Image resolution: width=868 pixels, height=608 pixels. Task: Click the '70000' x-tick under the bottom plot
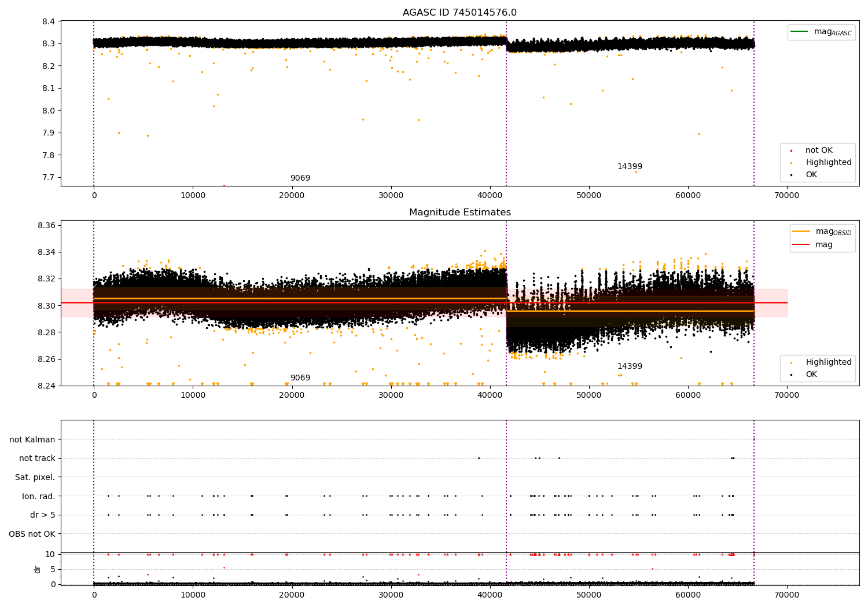(x=787, y=595)
